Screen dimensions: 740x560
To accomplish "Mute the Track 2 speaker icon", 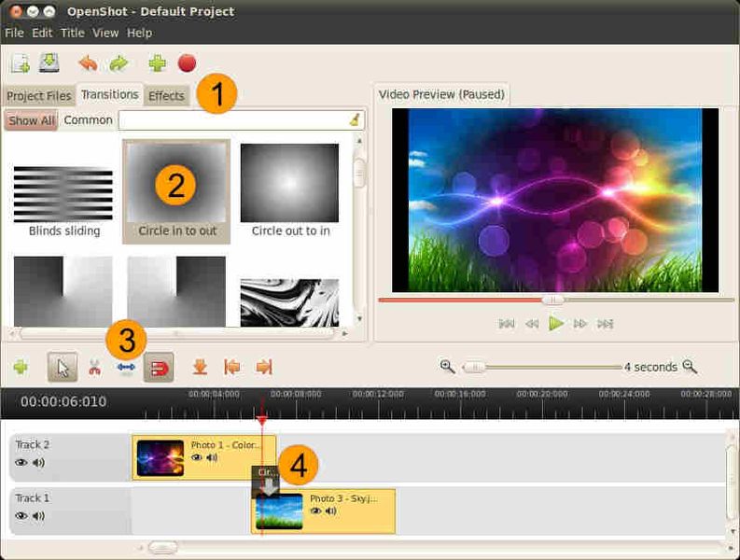I will (x=38, y=462).
